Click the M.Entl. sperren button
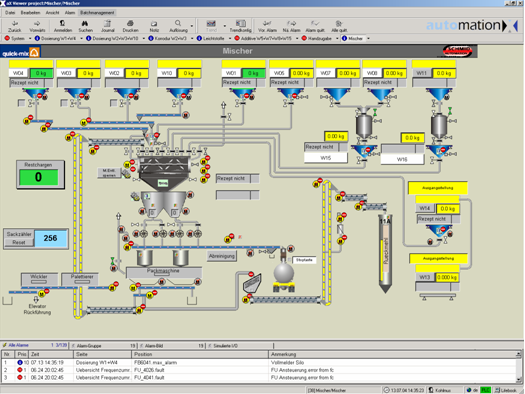 pos(109,173)
